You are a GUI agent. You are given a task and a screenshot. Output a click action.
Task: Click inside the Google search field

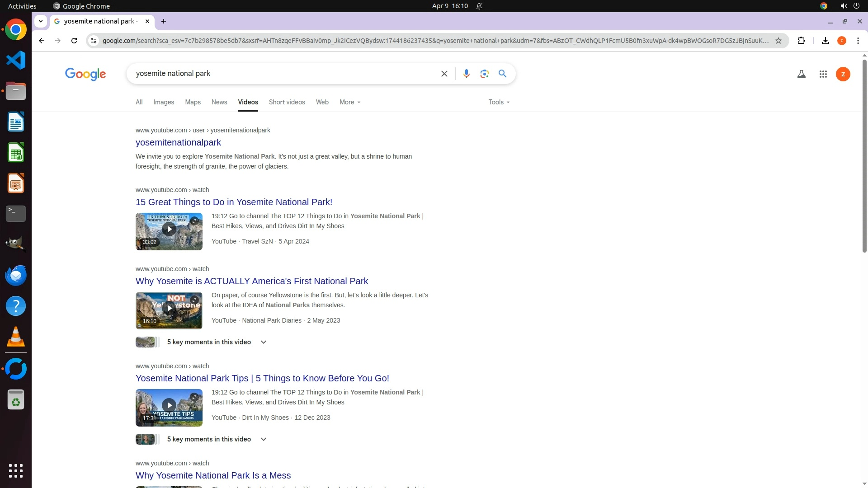[280, 74]
